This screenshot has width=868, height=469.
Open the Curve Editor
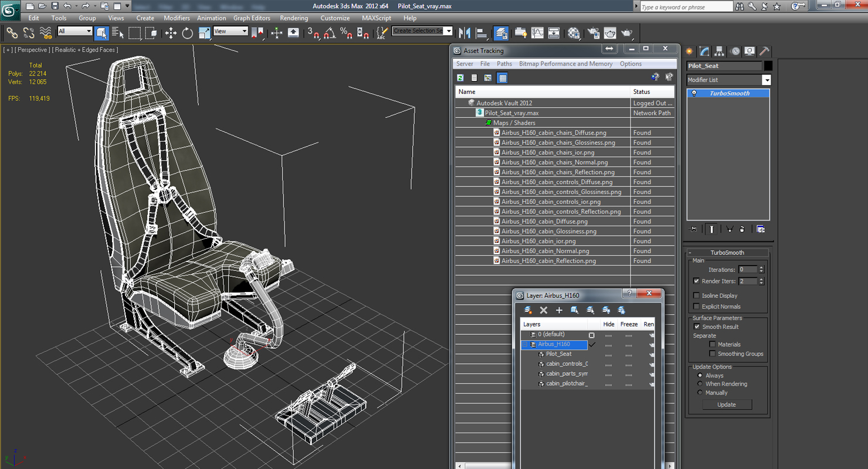click(x=537, y=33)
